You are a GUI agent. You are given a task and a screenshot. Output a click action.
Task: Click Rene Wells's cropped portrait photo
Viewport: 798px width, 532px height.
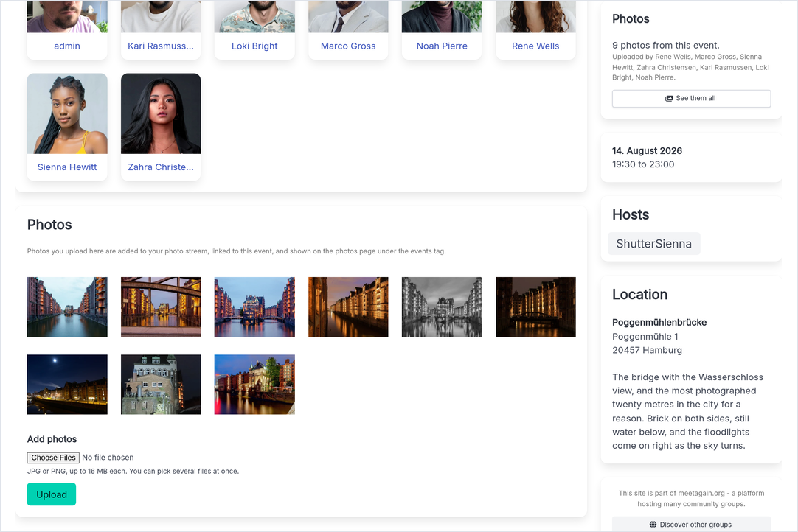[535, 16]
